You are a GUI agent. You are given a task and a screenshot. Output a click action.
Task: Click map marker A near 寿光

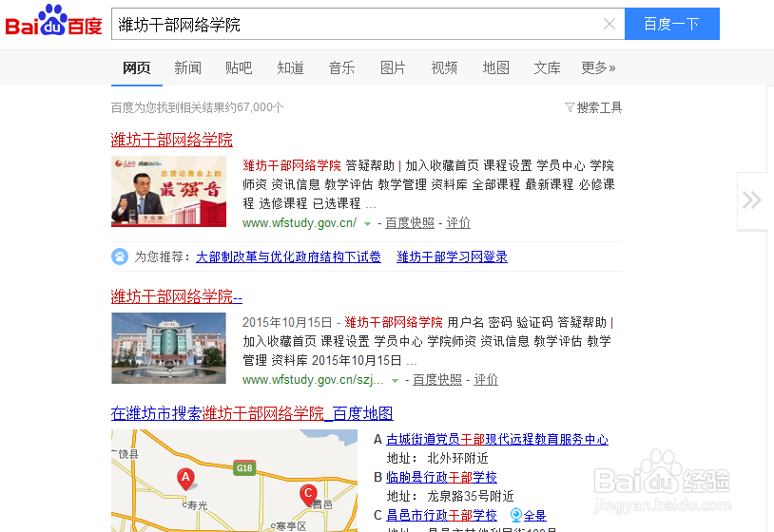click(x=185, y=478)
